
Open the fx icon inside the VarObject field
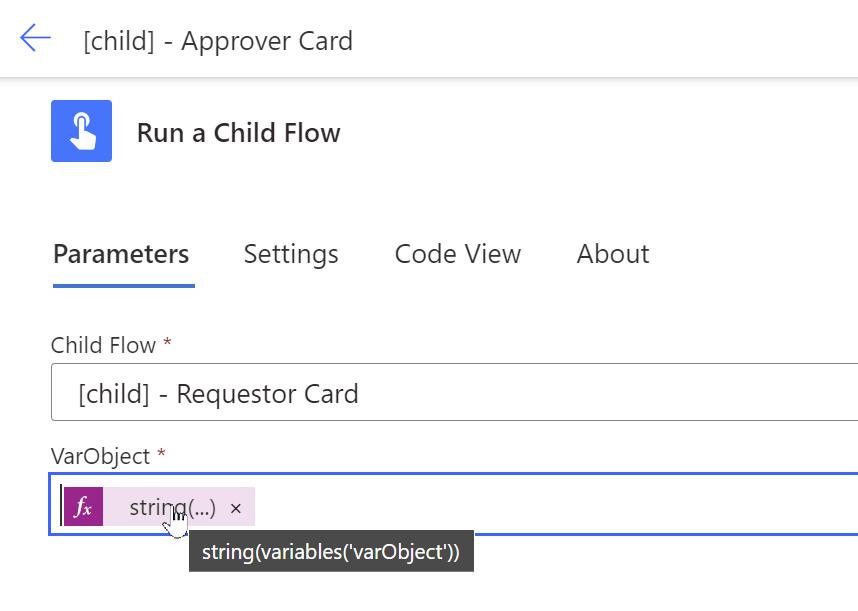pyautogui.click(x=84, y=507)
